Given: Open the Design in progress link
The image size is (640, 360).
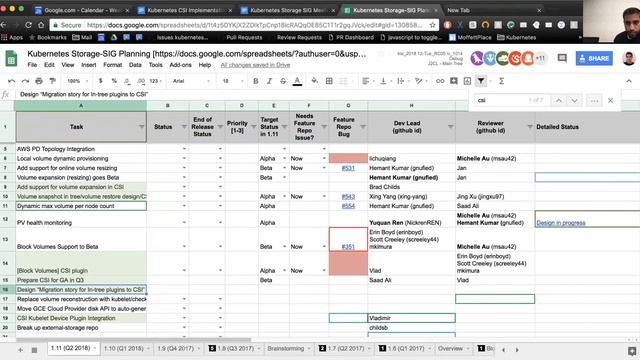Looking at the screenshot, I should coord(561,223).
